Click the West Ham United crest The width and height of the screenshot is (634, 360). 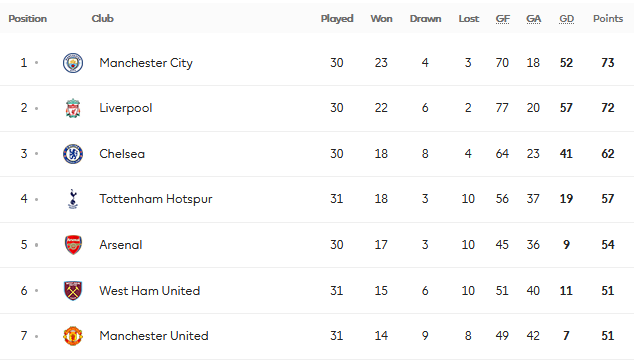click(73, 290)
